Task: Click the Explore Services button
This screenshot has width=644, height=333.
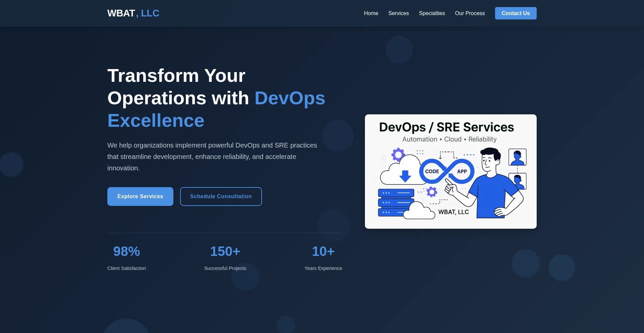Action: click(140, 197)
